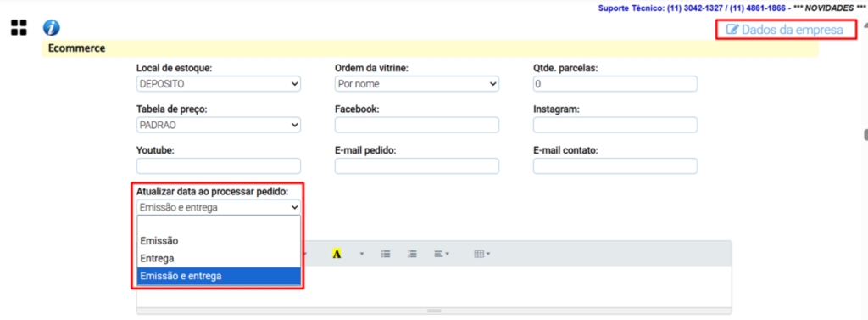Click the Ecommerce section header
Image resolution: width=868 pixels, height=320 pixels.
click(430, 48)
